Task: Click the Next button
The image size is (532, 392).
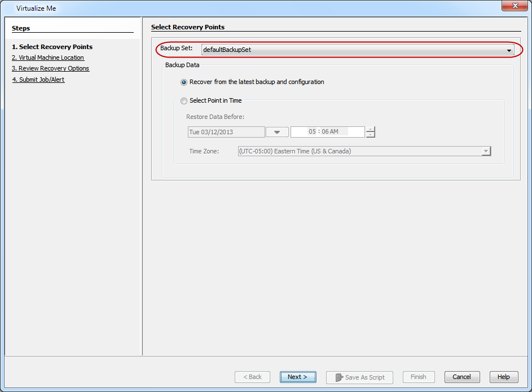Action: click(298, 377)
